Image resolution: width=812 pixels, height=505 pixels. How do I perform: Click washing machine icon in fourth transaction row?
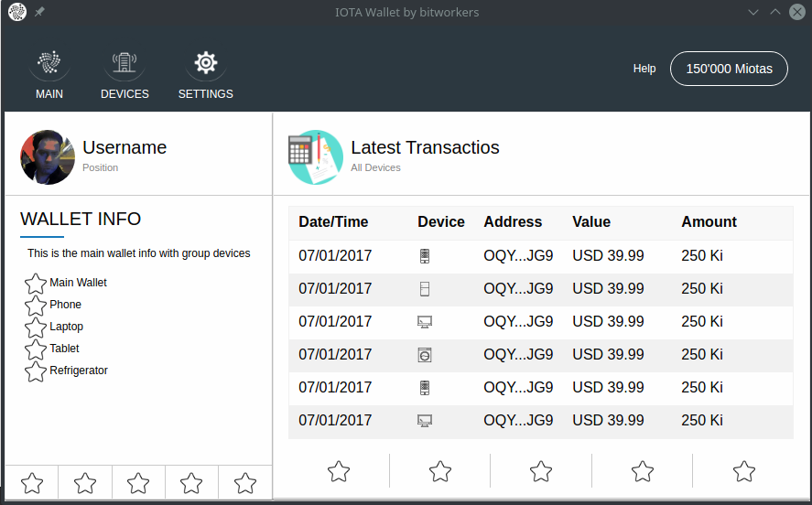coord(425,355)
